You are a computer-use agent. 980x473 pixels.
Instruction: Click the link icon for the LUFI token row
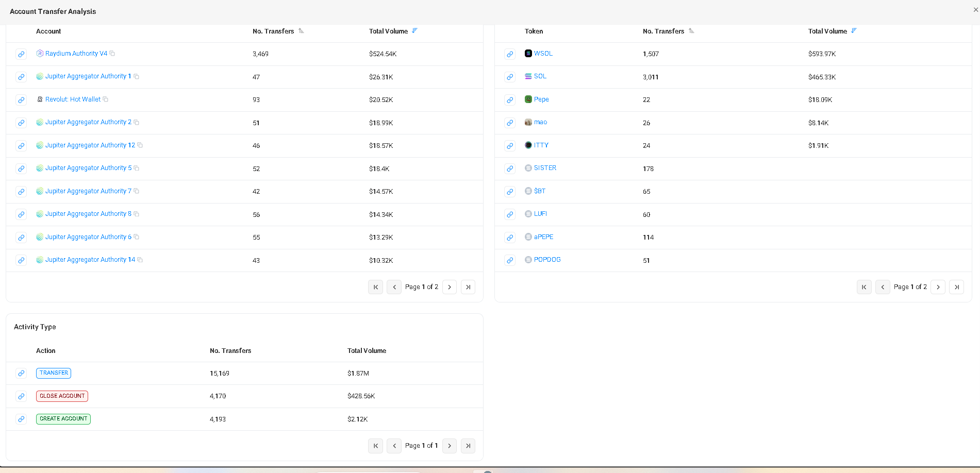(510, 214)
